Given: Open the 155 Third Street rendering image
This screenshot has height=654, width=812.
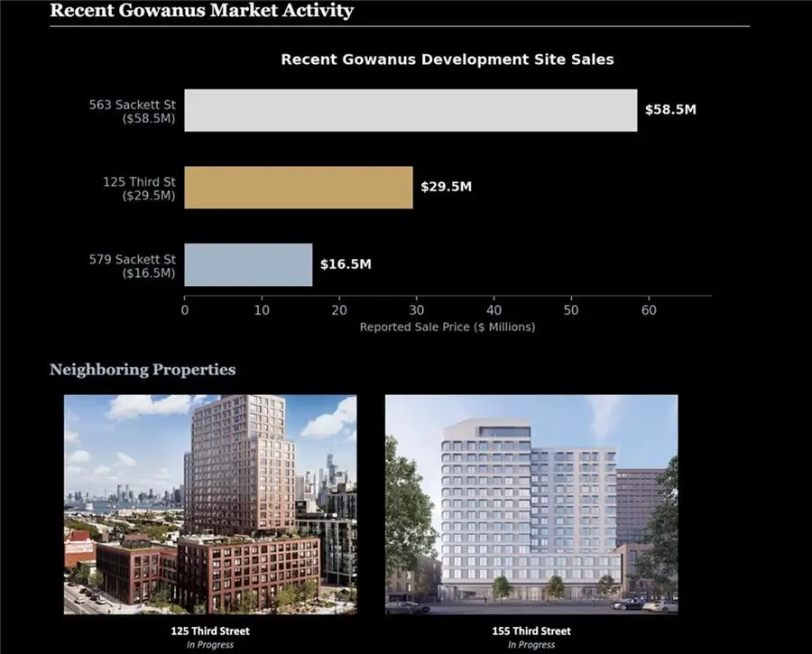Looking at the screenshot, I should (531, 505).
